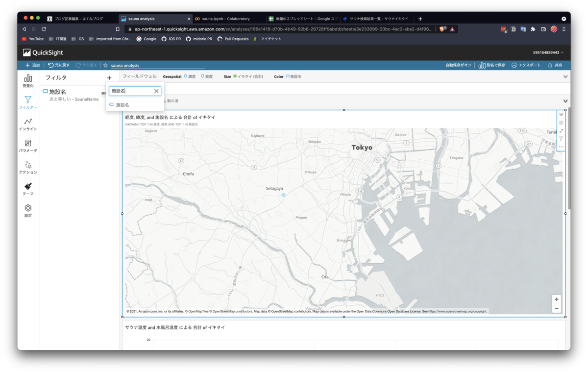Viewport: 588px width, 373px height.
Task: Click the Brave shields icon
Action: pyautogui.click(x=442, y=29)
